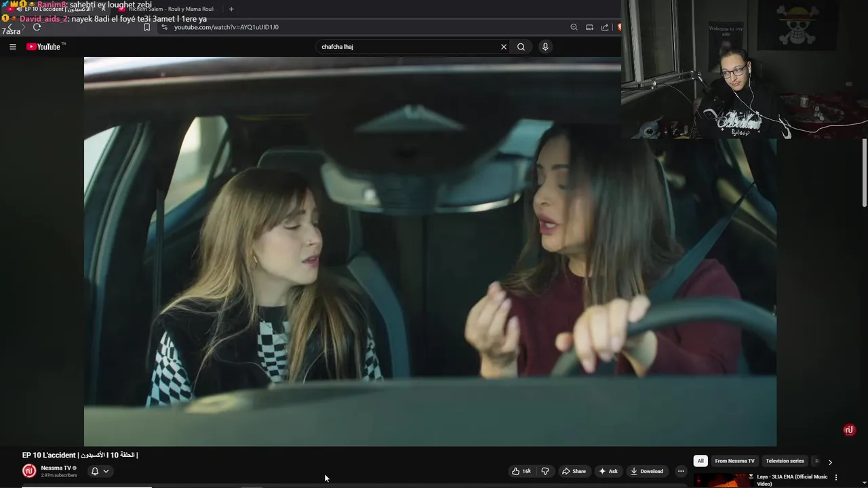Open Laya - 3LIA ENA video title
Image resolution: width=868 pixels, height=488 pixels.
(x=792, y=480)
